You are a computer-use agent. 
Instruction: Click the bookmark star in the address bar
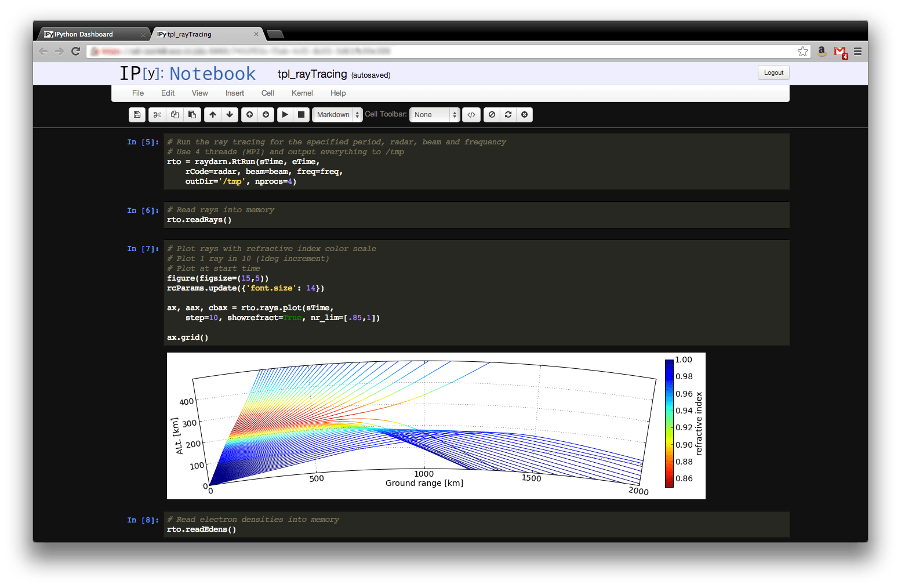coord(802,51)
